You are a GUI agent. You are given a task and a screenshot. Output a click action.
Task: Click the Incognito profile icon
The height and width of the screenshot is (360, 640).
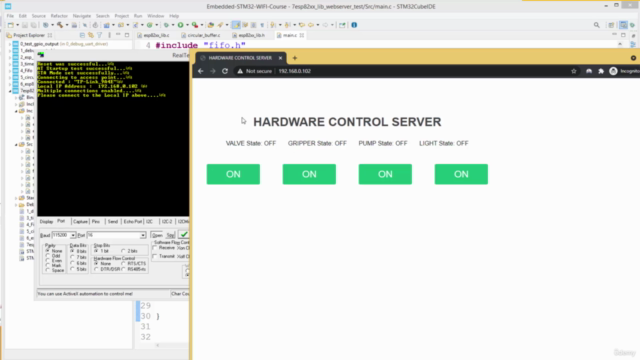(x=613, y=71)
